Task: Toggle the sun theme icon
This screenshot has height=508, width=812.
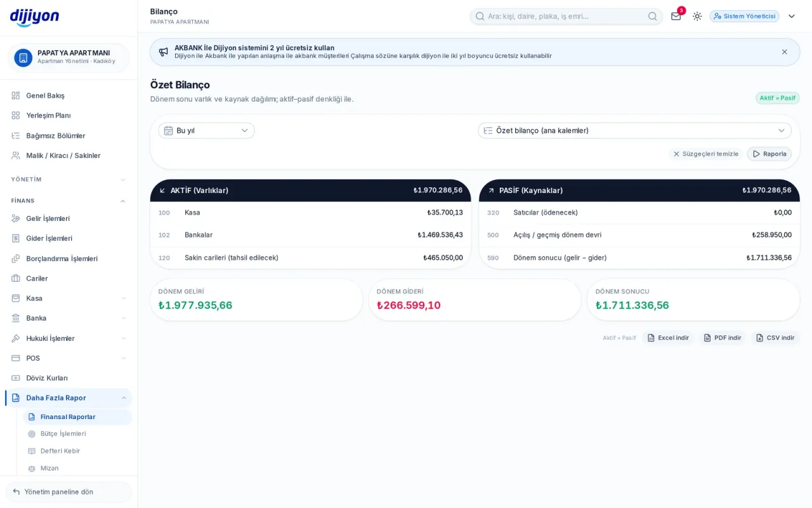Action: [x=697, y=16]
